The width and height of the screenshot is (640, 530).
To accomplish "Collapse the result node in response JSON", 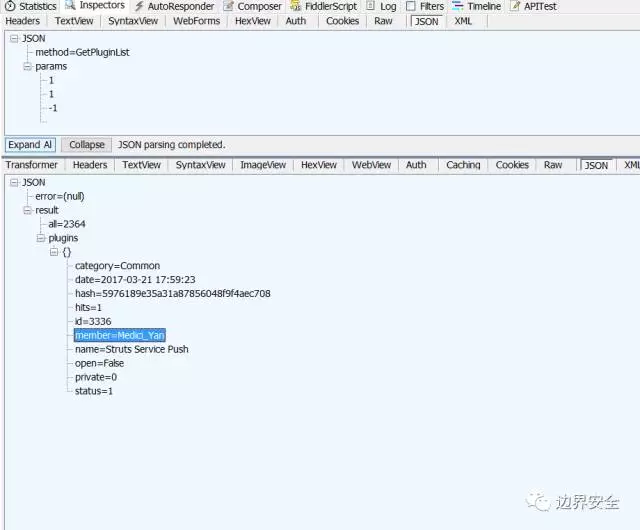I will 27,211.
